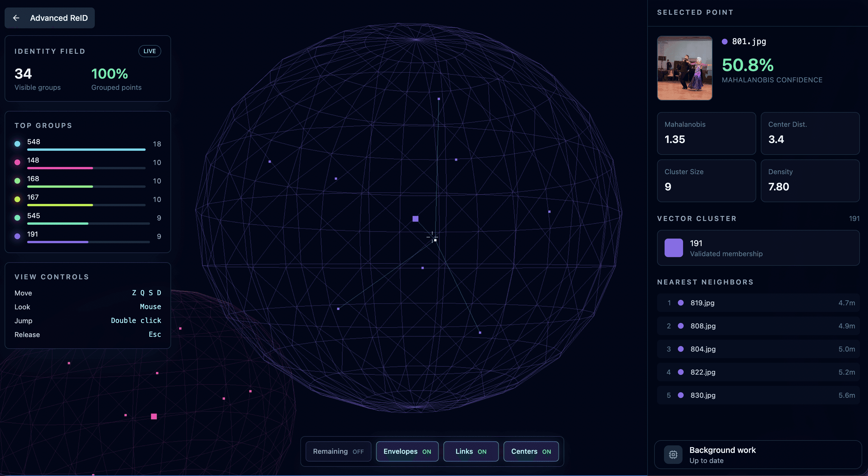This screenshot has width=868, height=476.
Task: Click the Advanced ReID title
Action: coord(59,18)
